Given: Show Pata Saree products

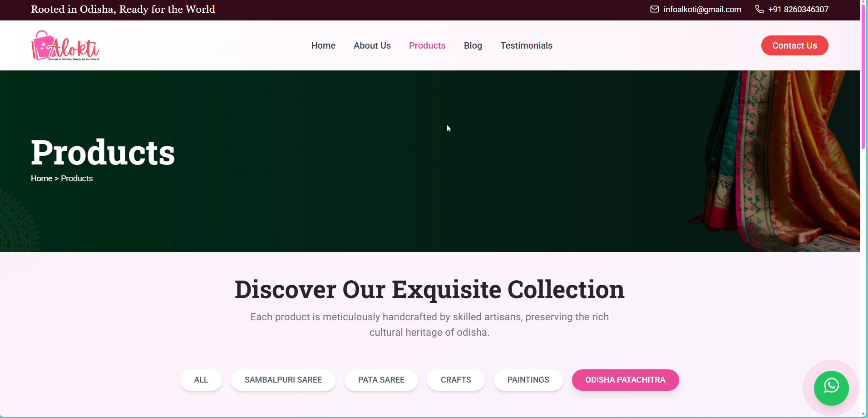Looking at the screenshot, I should pos(381,380).
